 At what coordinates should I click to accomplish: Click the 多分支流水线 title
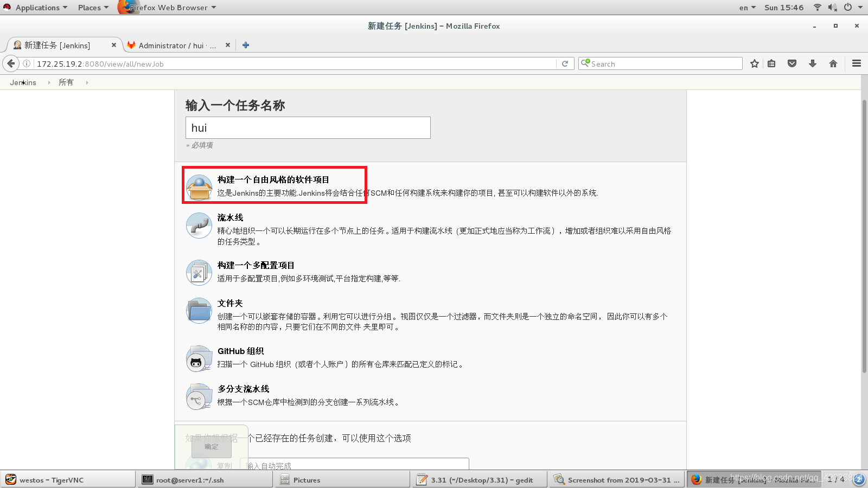click(x=244, y=389)
